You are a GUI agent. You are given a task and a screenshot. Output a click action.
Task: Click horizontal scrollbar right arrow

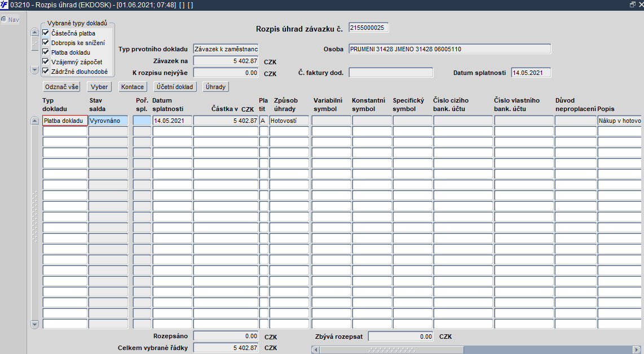[637, 350]
